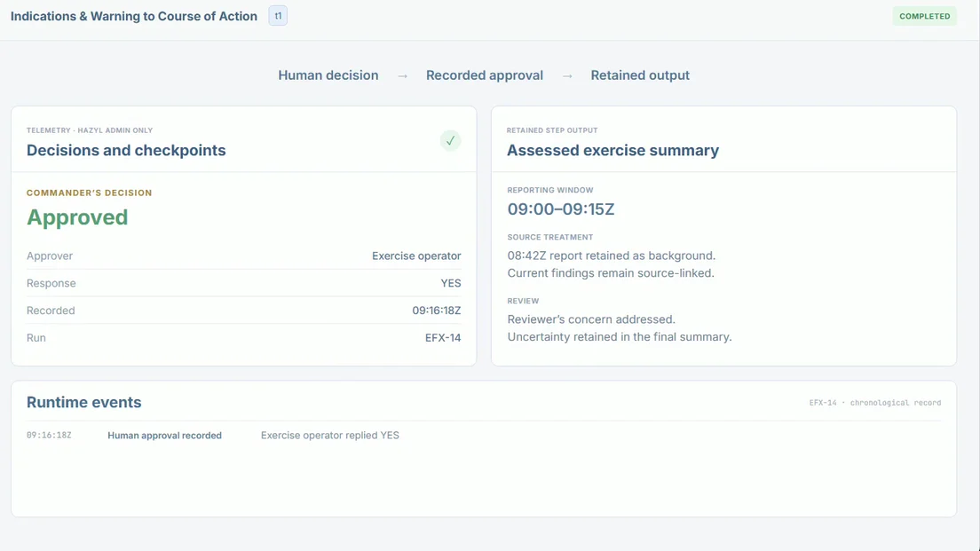Click the REPORTING WINDOW label

[550, 190]
